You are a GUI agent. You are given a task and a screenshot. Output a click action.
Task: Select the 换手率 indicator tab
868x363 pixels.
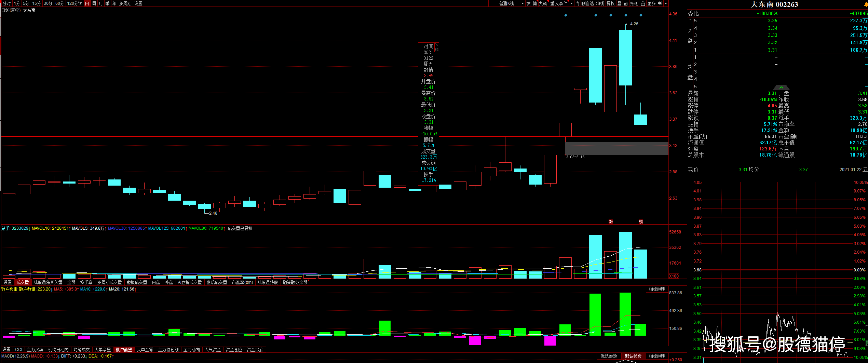(86, 282)
